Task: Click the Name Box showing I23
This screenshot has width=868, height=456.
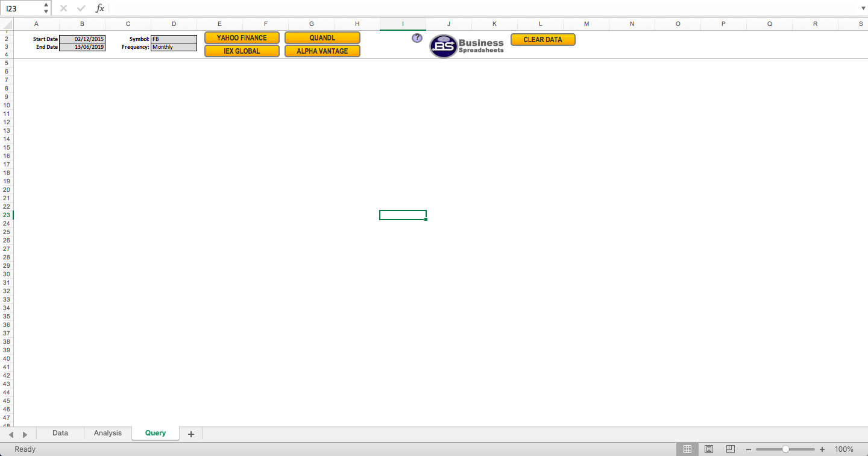Action: tap(22, 8)
